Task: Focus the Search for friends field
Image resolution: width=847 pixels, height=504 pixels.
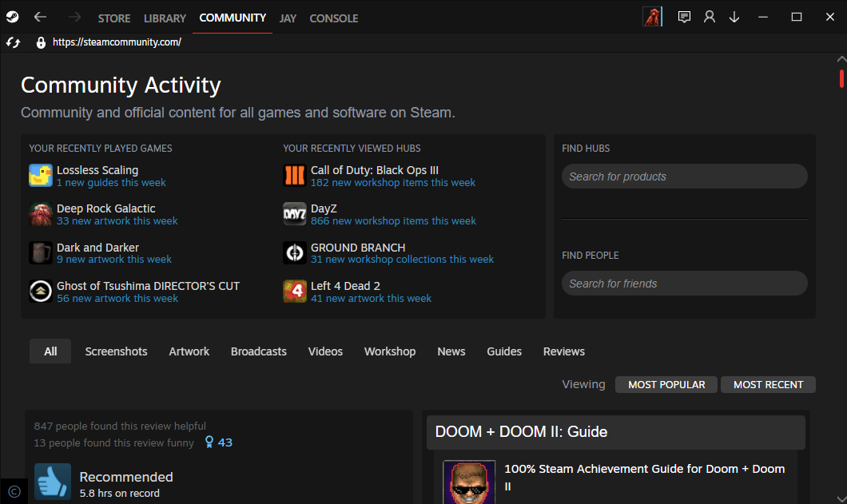Action: click(x=685, y=283)
